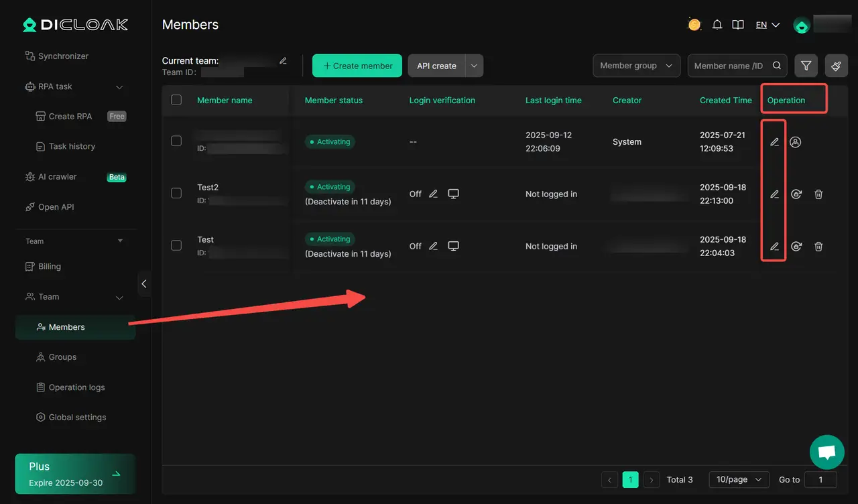Delete the Test2 member via trash icon
This screenshot has height=504, width=858.
click(x=818, y=194)
